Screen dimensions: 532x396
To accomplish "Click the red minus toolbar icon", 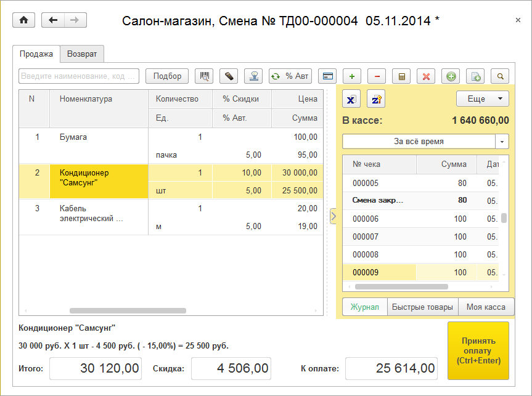I will [x=377, y=76].
